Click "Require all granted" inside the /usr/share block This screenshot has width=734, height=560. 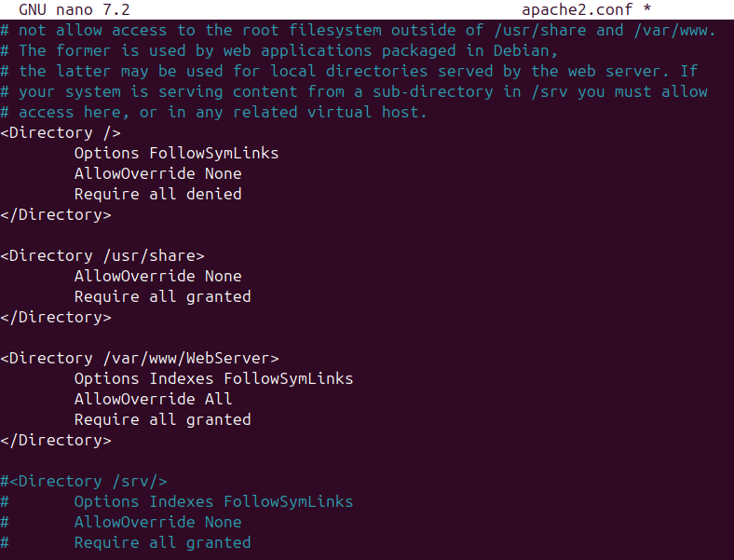(x=162, y=296)
